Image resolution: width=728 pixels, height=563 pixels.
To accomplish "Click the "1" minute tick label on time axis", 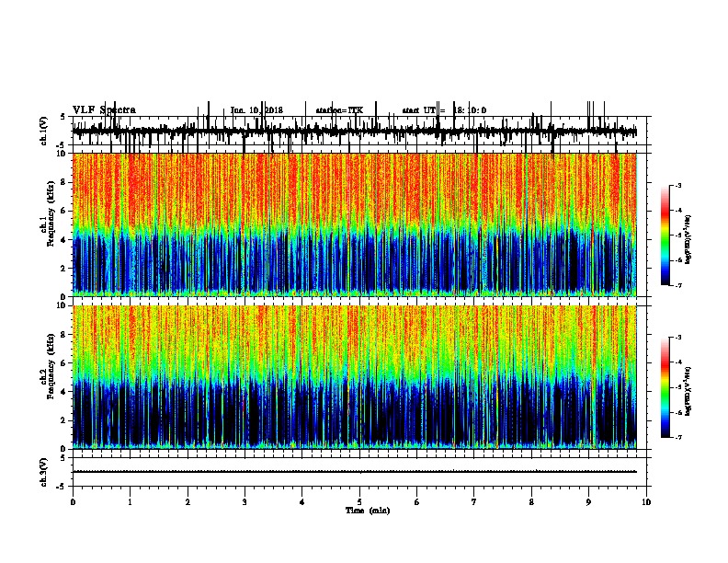I will tap(130, 501).
